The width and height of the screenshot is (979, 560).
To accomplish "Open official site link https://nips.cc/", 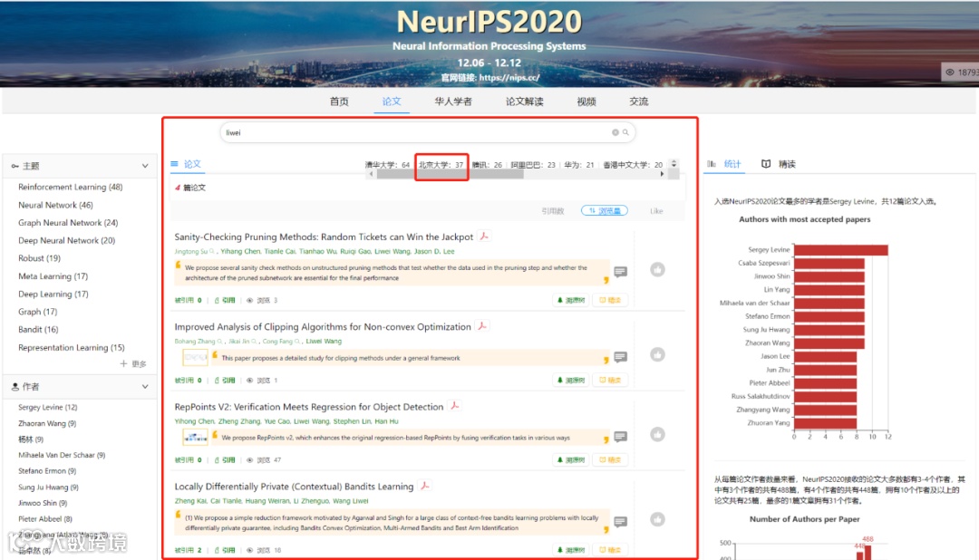I will (x=509, y=77).
